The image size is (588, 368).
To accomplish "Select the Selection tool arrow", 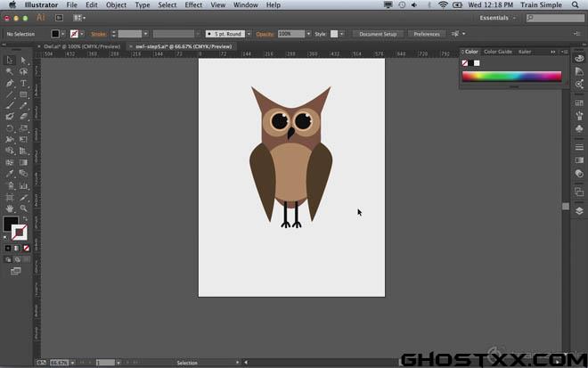I will pos(10,60).
